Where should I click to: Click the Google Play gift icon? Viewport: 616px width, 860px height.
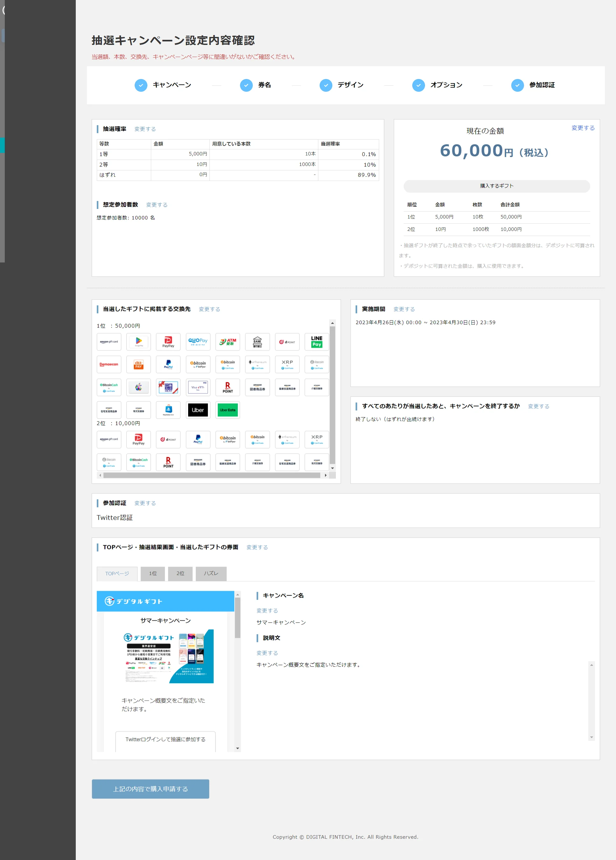coord(138,342)
